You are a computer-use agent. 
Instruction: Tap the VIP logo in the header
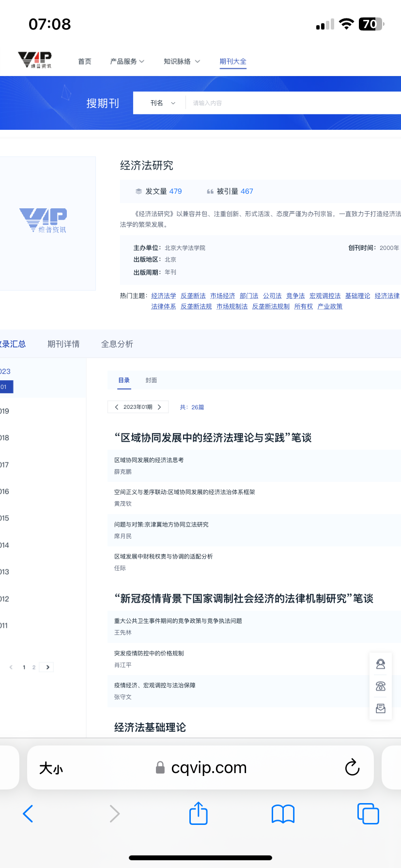click(x=35, y=60)
